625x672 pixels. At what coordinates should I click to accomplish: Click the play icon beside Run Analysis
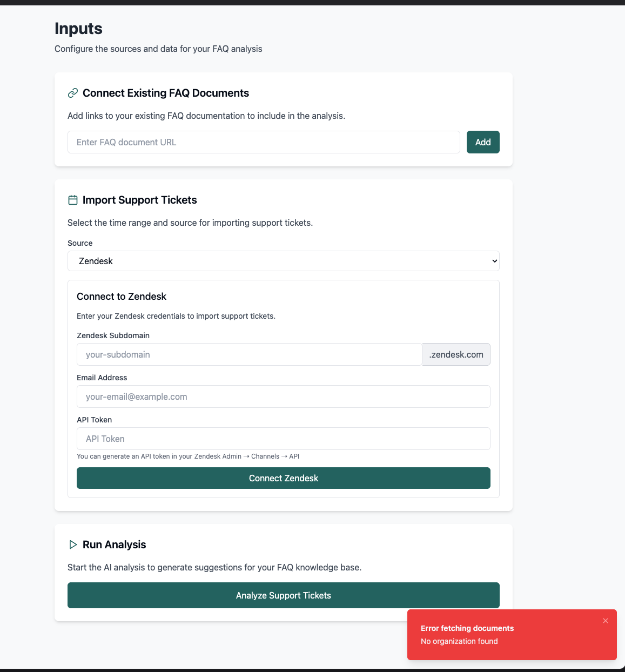[73, 545]
